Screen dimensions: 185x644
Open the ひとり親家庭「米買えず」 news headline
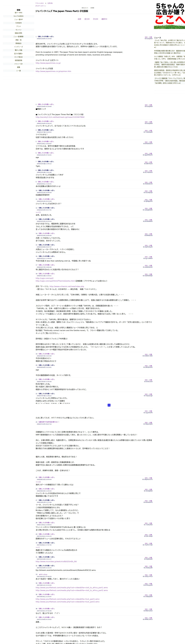tap(170, 58)
